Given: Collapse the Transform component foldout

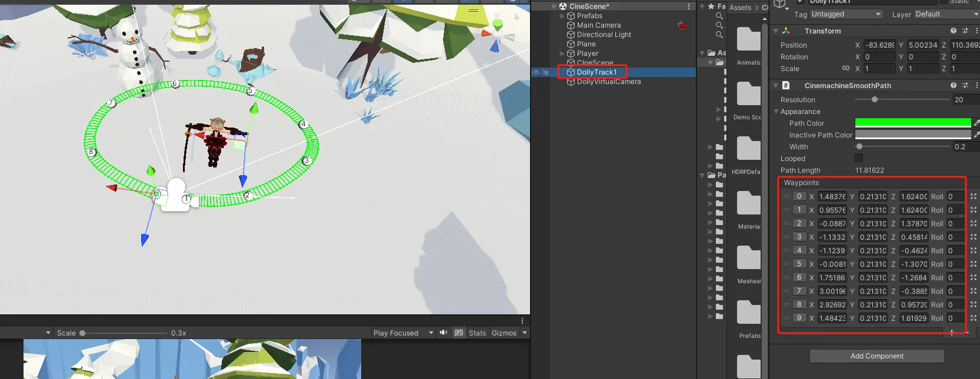Looking at the screenshot, I should click(x=775, y=31).
